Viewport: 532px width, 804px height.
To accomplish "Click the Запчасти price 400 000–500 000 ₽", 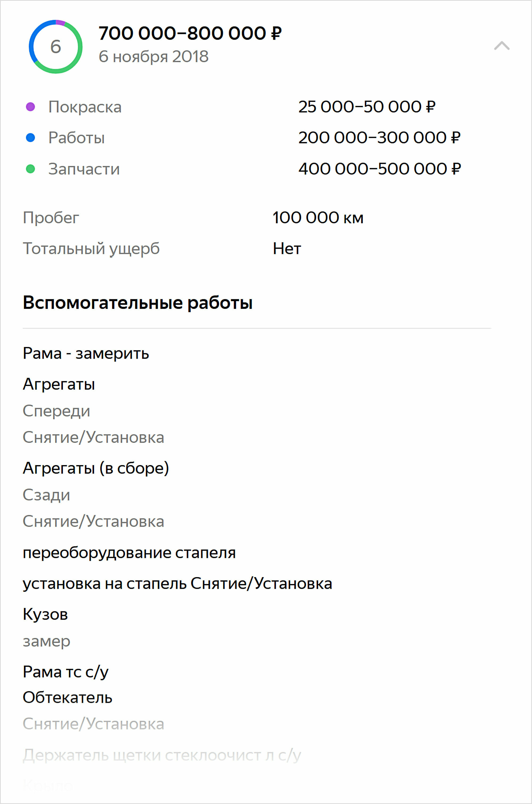I will (380, 169).
